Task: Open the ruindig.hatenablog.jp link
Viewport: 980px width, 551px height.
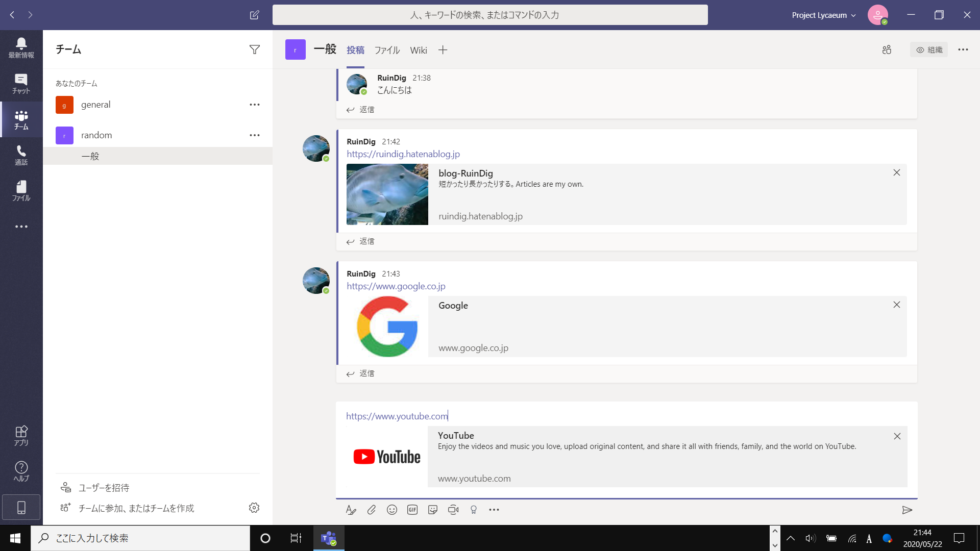Action: click(x=403, y=154)
